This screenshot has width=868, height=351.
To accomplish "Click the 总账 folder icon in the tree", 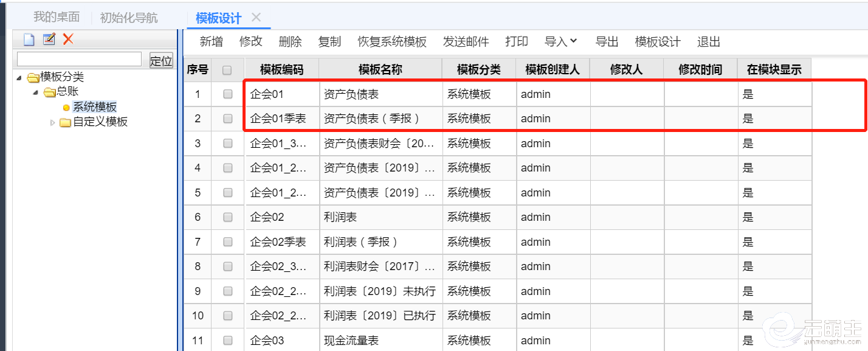I will [x=49, y=92].
